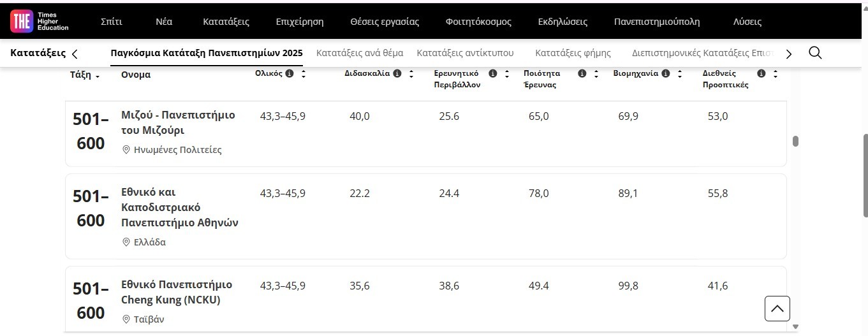Viewport: 868px width, 336px height.
Task: Open Εθνικό Πανεπιστήμιο Cheng Kung (NCKU) link
Action: [x=177, y=292]
